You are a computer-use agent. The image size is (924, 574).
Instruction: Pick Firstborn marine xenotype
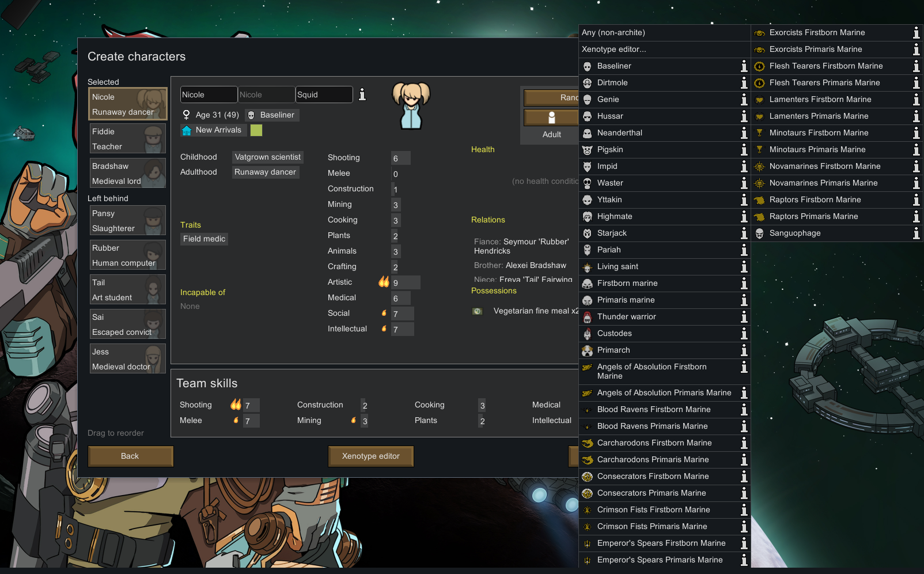664,284
